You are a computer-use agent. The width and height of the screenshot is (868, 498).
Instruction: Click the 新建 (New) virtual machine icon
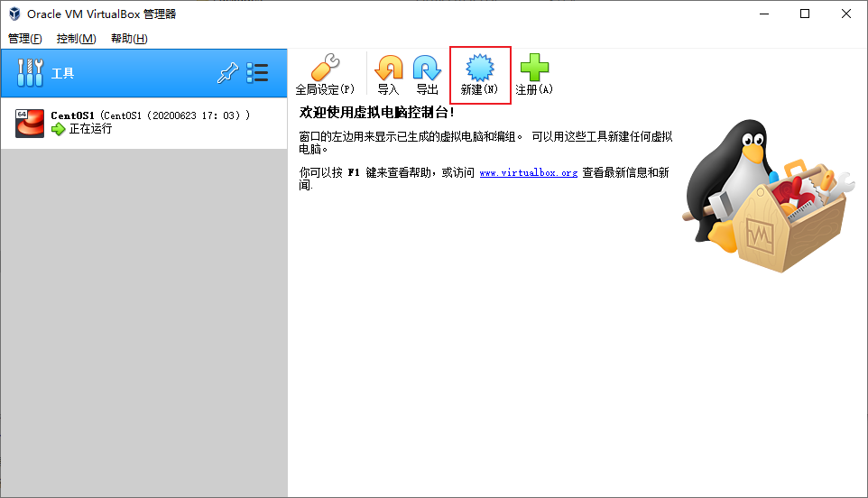click(x=479, y=69)
